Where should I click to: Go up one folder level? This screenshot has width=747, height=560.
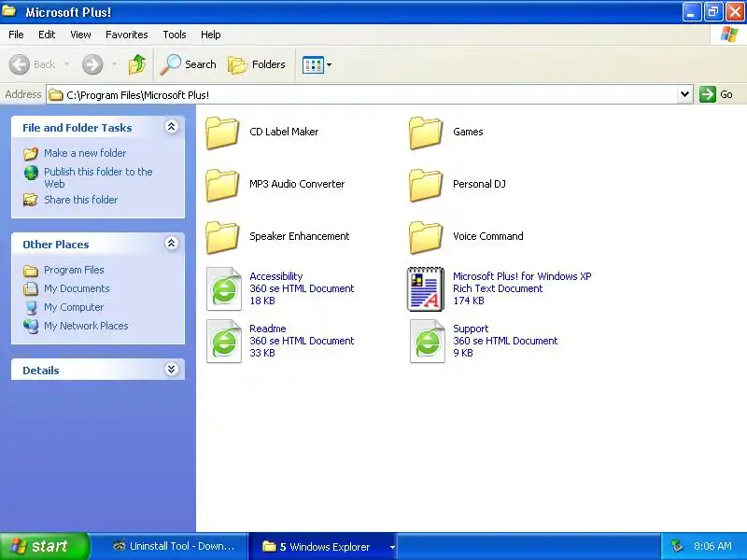coord(137,64)
